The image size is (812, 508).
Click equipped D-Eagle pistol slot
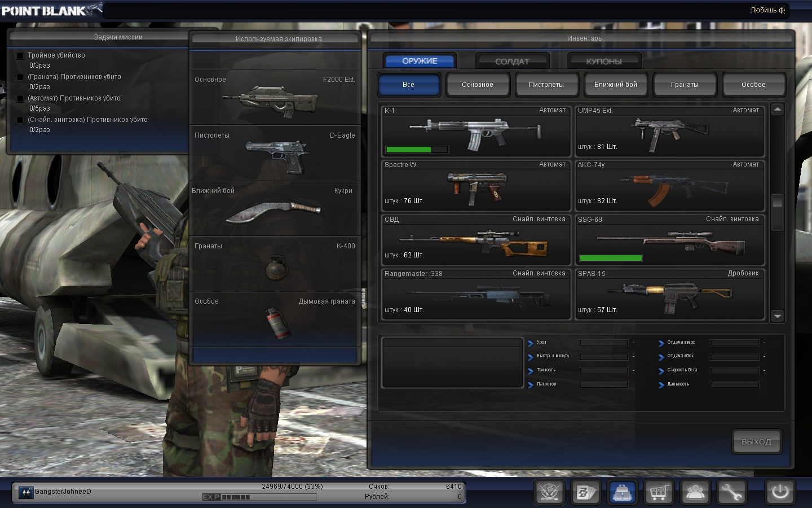275,153
